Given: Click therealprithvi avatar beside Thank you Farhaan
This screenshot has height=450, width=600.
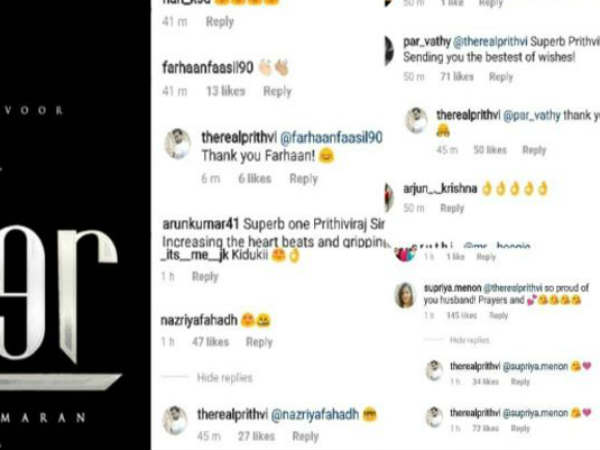Looking at the screenshot, I should point(178,143).
